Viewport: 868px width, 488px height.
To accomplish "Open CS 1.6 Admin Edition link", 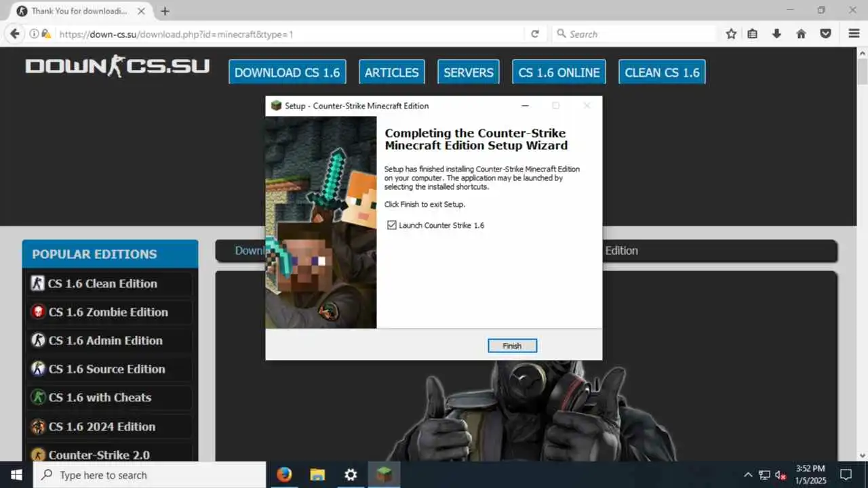I will click(105, 340).
